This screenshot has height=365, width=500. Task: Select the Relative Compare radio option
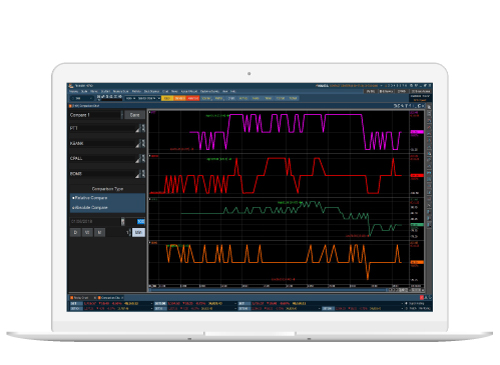90,198
